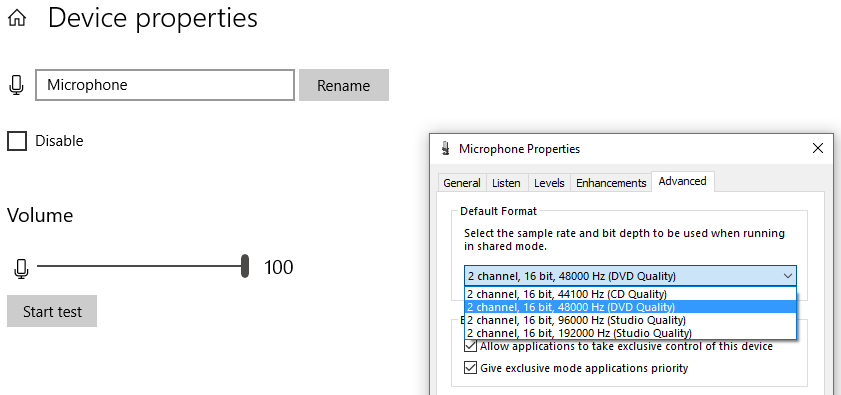
Task: Uncheck Allow applications to take exclusive control
Action: 470,346
